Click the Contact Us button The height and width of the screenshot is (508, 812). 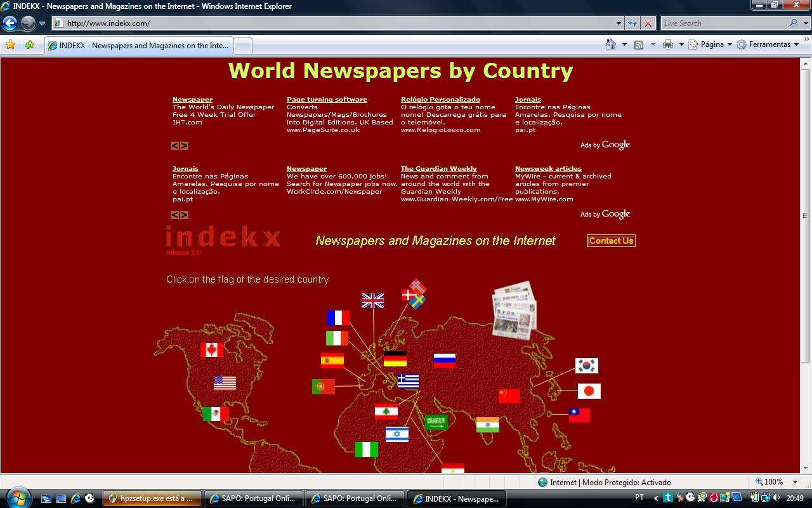pos(611,241)
